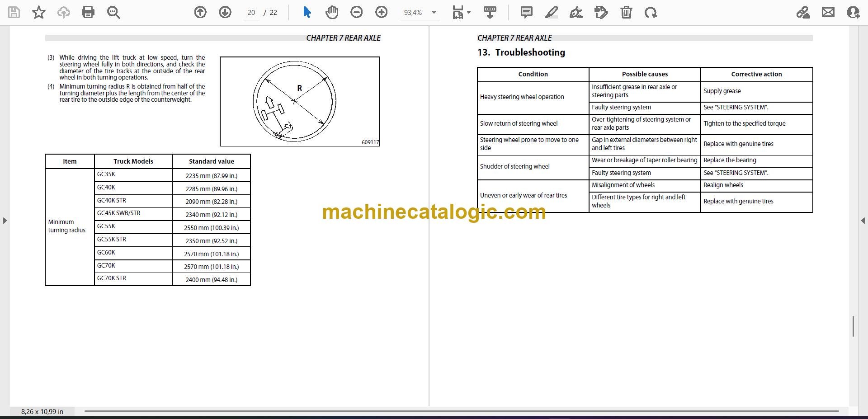Print the document
Viewport: 868px width, 419px height.
(x=88, y=12)
